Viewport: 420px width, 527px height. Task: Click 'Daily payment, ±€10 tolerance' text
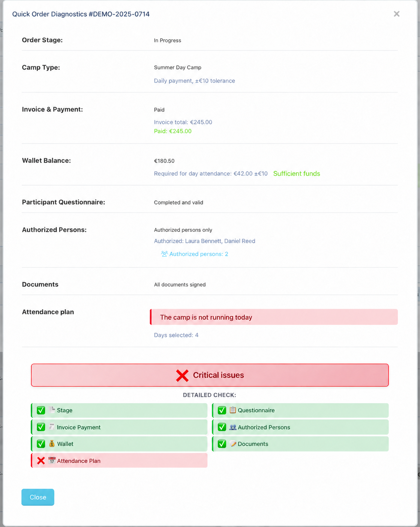[195, 81]
